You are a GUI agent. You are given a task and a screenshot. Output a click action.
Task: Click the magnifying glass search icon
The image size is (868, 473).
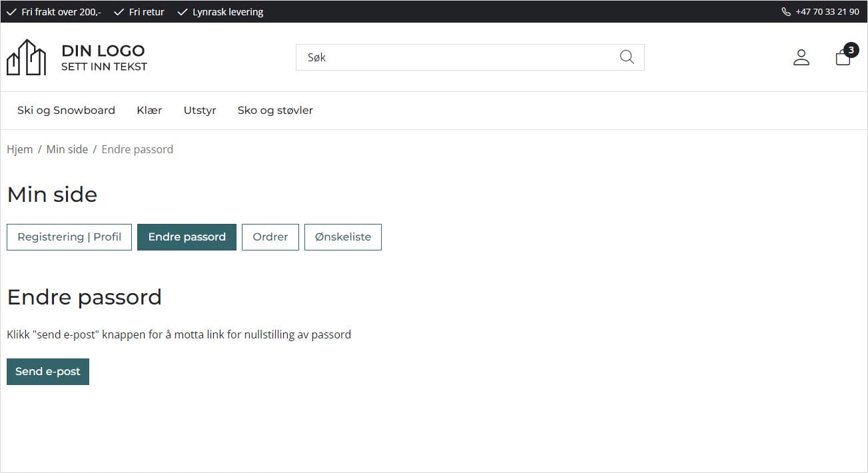(626, 57)
